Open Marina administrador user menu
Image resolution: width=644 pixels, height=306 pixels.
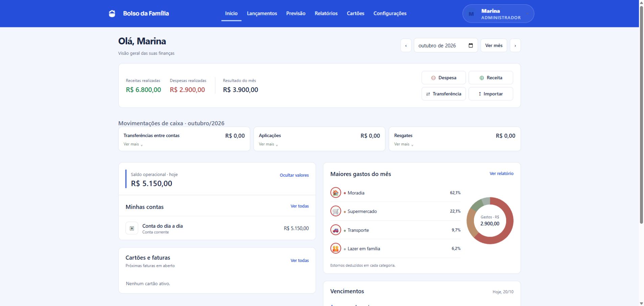click(498, 14)
